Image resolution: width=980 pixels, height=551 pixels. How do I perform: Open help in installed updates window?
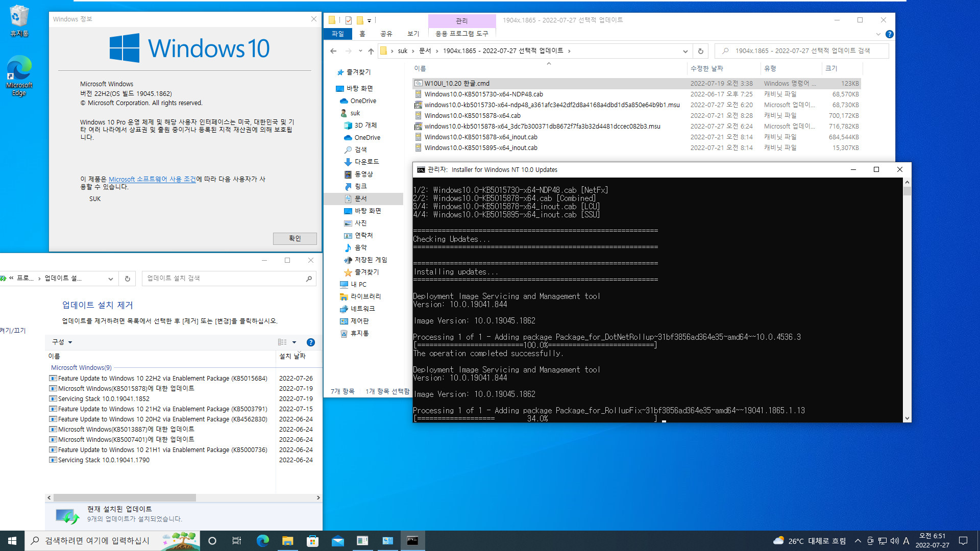point(310,342)
